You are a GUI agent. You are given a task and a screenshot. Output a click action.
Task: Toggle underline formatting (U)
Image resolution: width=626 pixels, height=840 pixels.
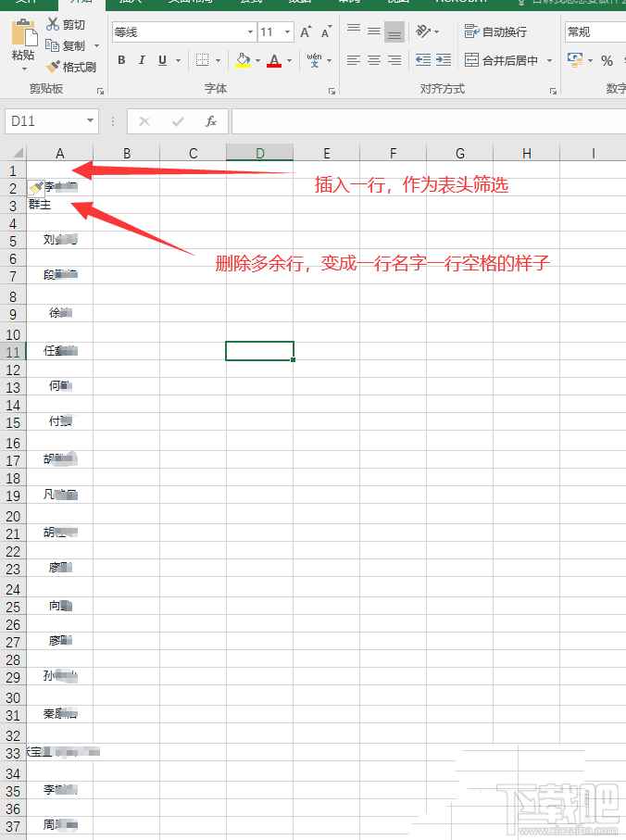point(162,60)
